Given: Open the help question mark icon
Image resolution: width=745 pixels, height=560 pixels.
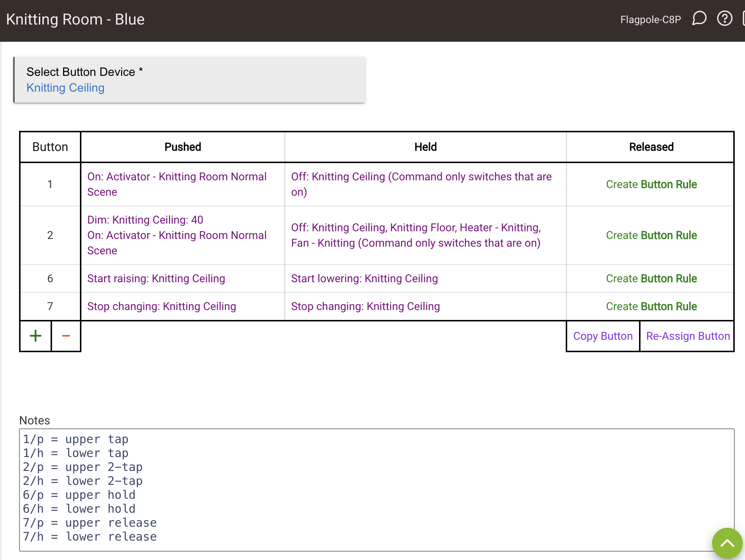Looking at the screenshot, I should (724, 19).
